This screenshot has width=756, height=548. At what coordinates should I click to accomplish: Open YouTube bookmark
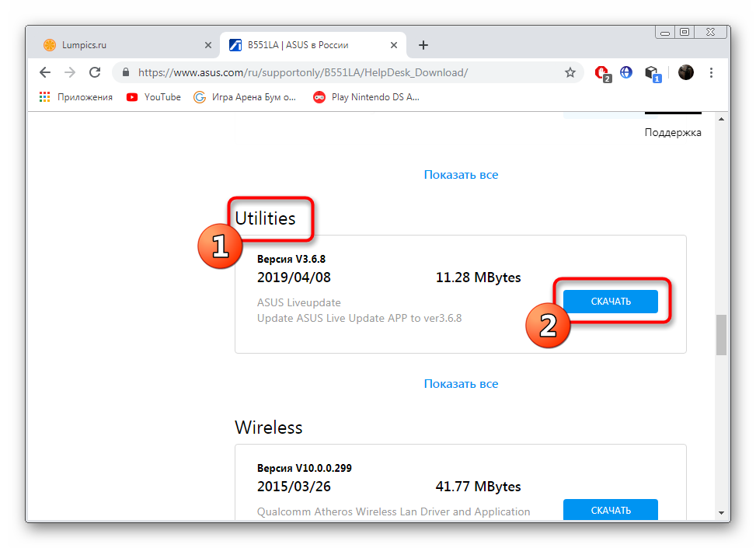[154, 97]
